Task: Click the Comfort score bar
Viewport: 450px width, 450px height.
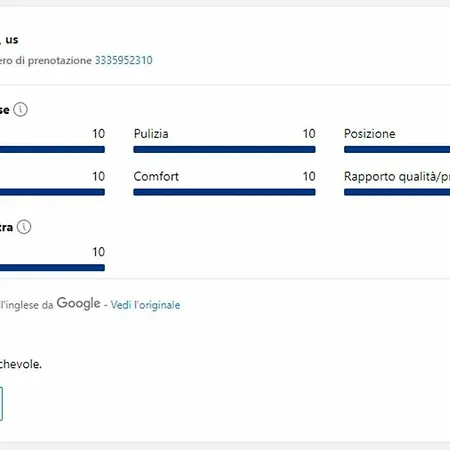Action: (x=224, y=192)
